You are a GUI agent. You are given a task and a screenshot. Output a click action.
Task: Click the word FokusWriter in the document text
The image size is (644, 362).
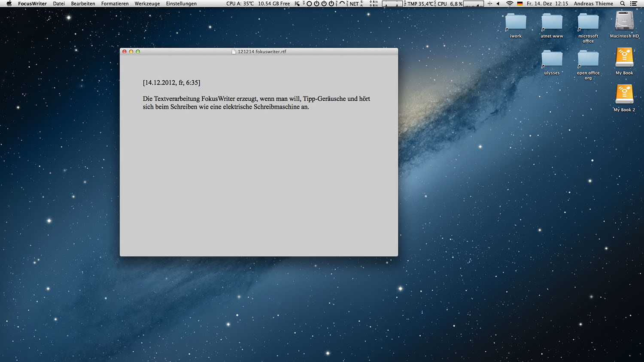click(x=218, y=99)
